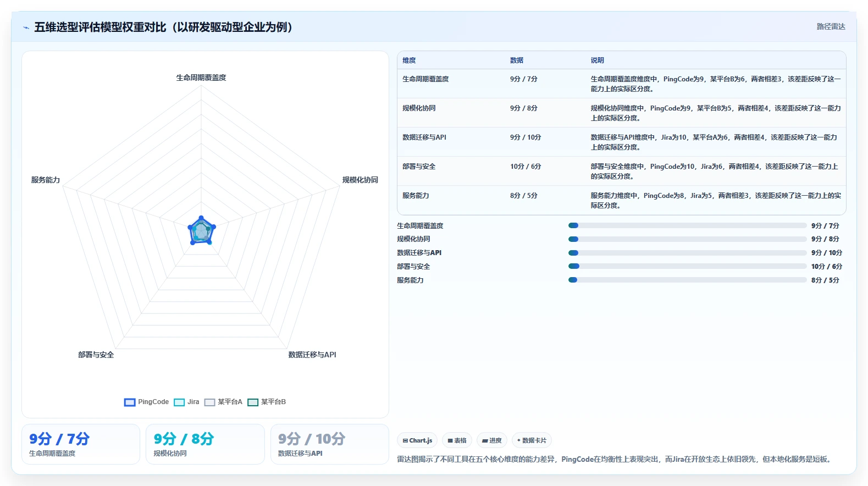Click the Chart.js tag

(x=417, y=440)
